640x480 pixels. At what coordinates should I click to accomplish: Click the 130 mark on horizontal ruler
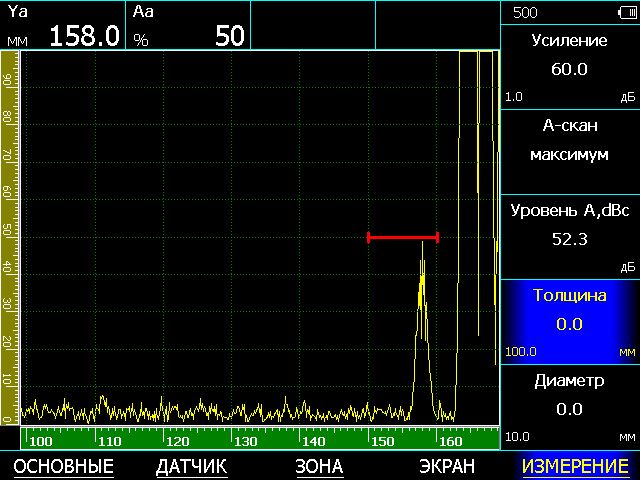pyautogui.click(x=246, y=441)
